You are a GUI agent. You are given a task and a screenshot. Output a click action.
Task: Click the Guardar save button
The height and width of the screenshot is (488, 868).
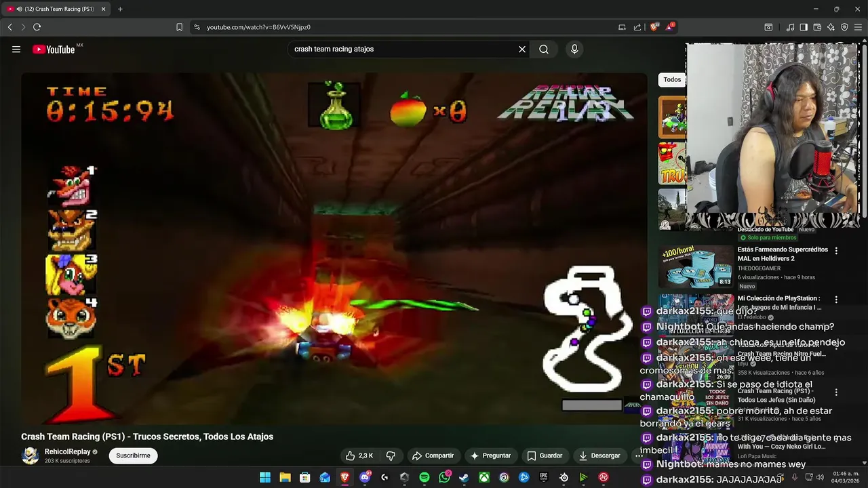pos(545,455)
